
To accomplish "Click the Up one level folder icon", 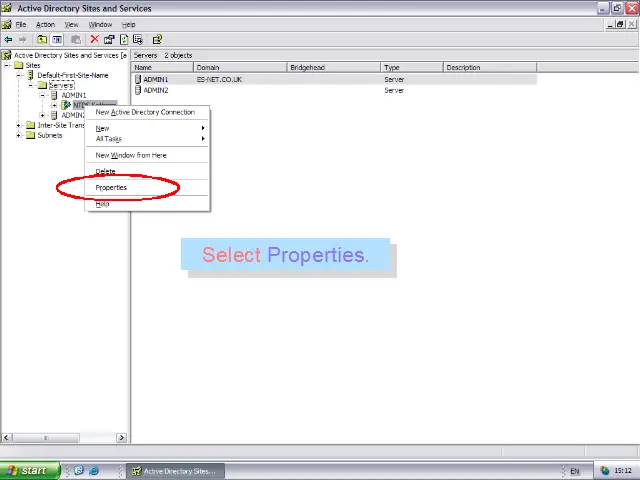I will coord(42,40).
